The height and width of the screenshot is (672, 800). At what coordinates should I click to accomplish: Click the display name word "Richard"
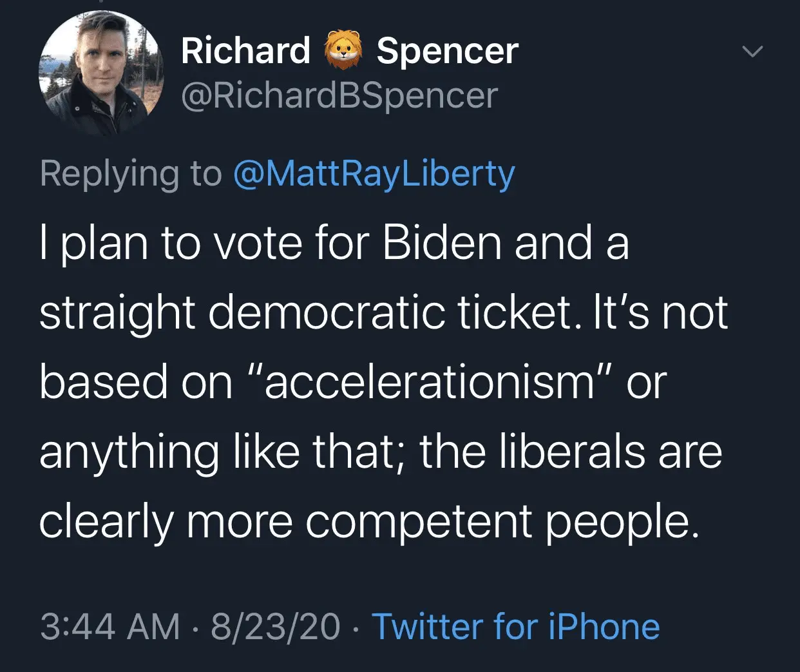pyautogui.click(x=245, y=51)
